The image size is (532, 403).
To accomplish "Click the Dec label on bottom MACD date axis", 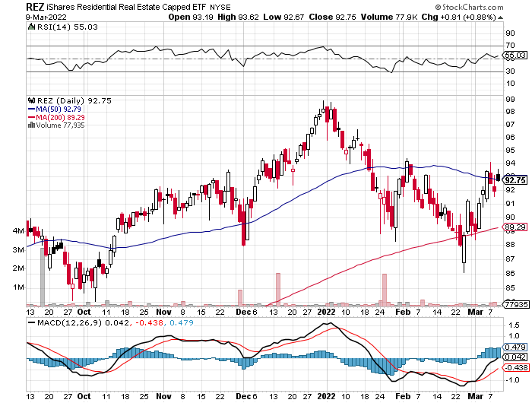I will 243,396.
